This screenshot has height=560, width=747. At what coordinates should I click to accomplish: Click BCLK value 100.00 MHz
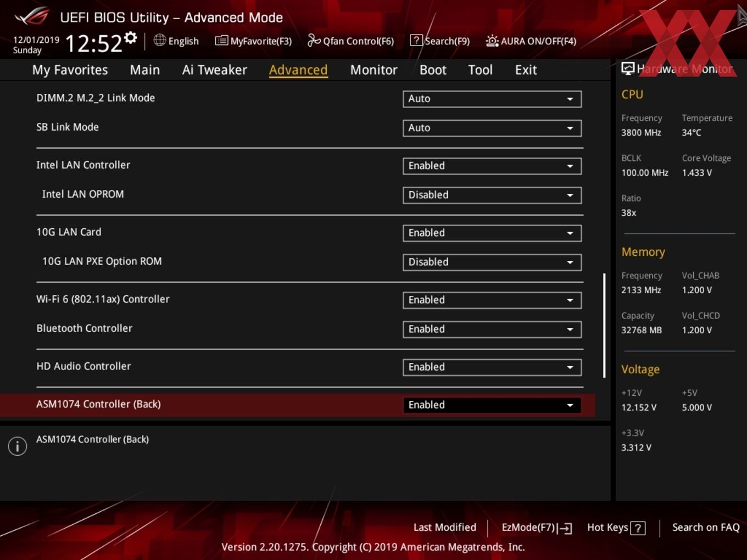point(645,172)
